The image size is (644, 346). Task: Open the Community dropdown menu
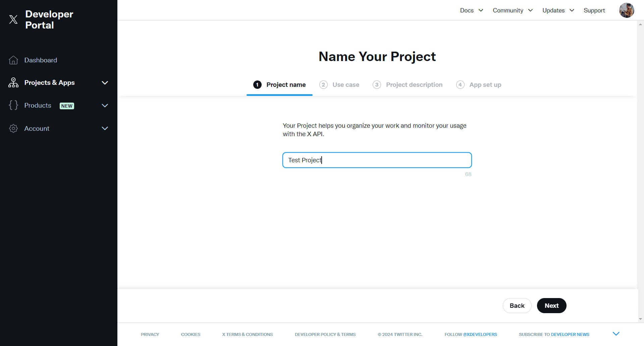point(513,10)
